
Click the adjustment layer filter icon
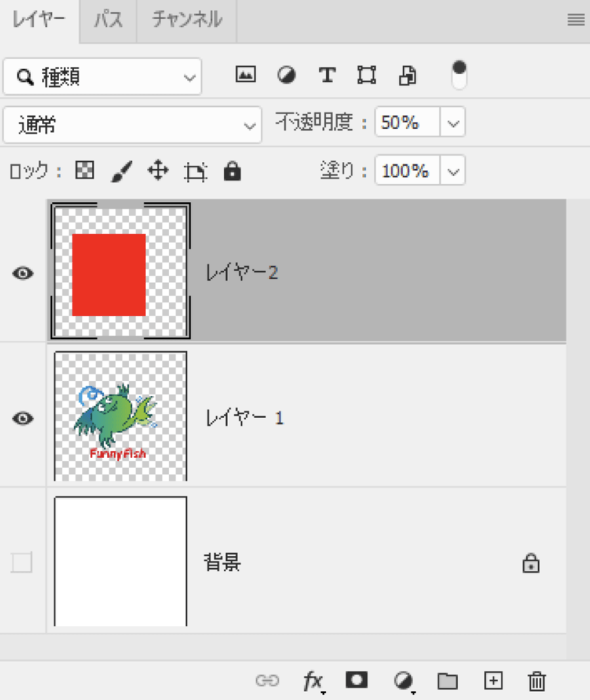point(286,75)
